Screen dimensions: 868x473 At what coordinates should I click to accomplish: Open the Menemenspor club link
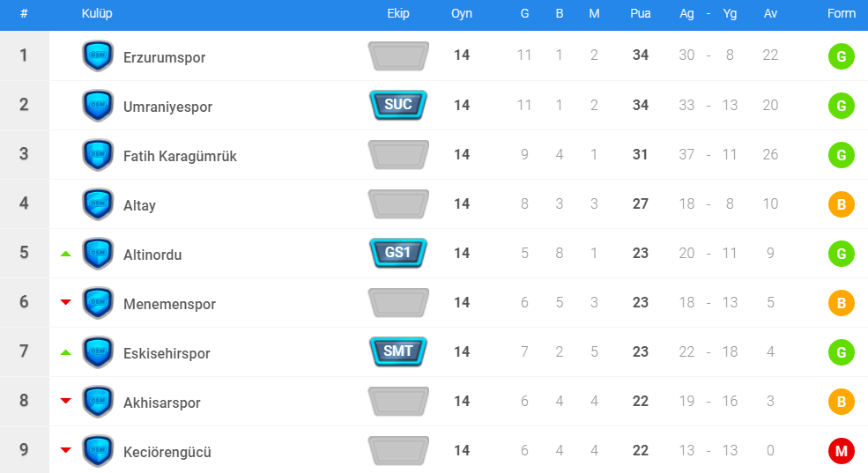pyautogui.click(x=169, y=304)
